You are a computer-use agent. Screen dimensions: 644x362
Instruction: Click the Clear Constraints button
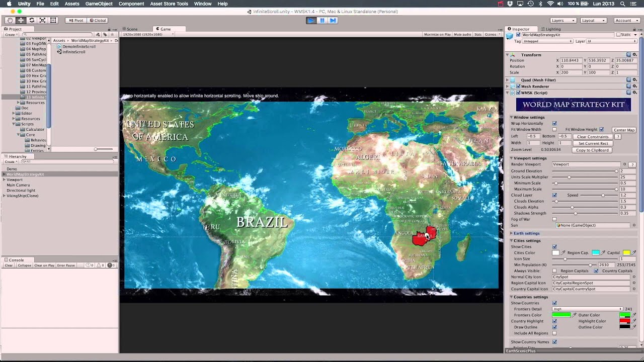coord(592,136)
